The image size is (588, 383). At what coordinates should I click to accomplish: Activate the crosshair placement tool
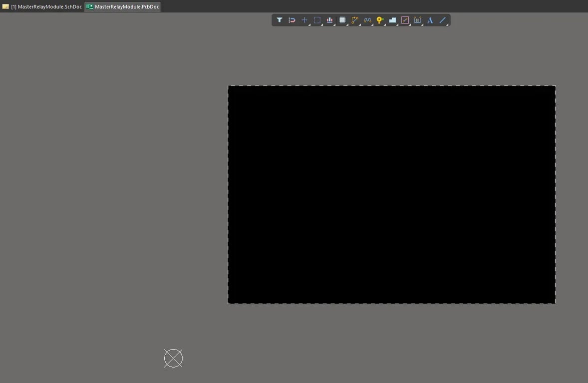[x=304, y=20]
